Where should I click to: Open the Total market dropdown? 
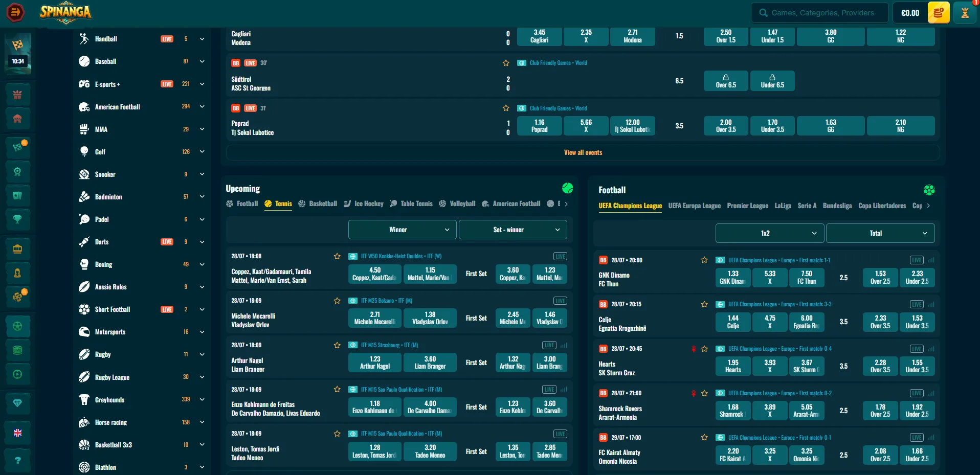pyautogui.click(x=880, y=233)
